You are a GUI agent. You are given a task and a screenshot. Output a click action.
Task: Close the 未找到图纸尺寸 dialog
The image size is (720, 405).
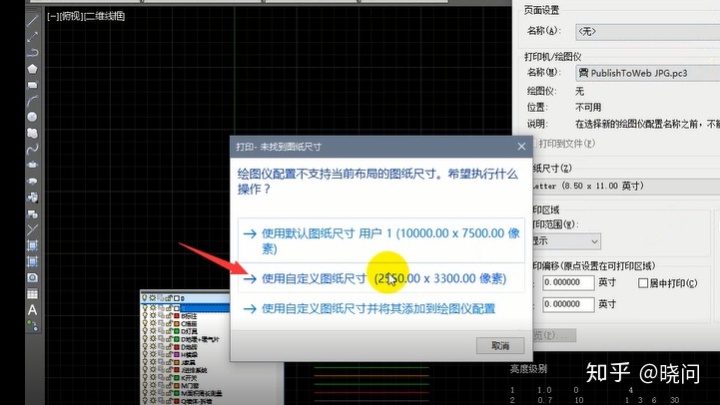pos(521,146)
